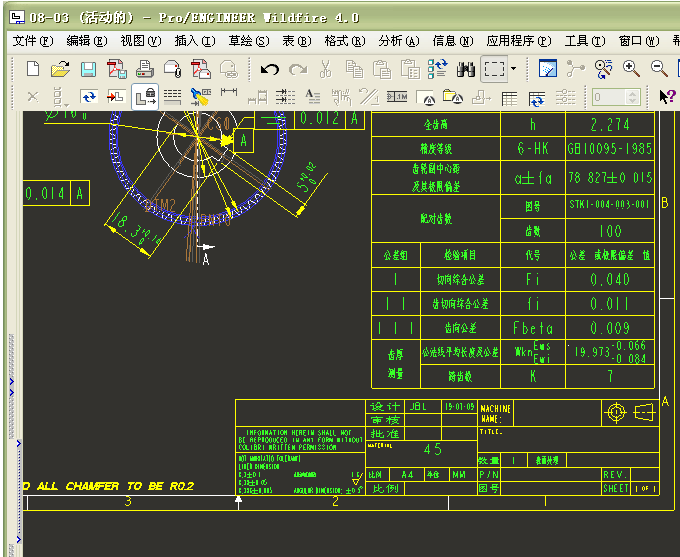
Task: Click the What's This help cursor
Action: click(667, 96)
